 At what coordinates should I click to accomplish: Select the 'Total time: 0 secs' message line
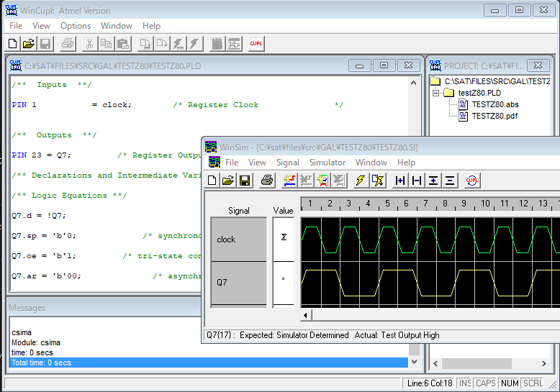tap(209, 363)
